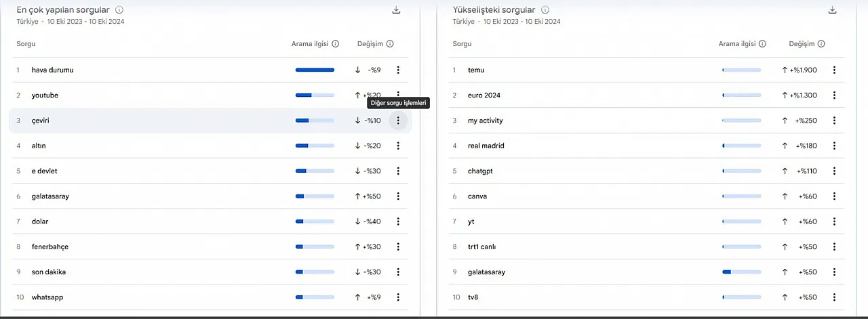This screenshot has height=319, width=868.
Task: Open three-dot menu for son dakika
Action: tap(398, 272)
